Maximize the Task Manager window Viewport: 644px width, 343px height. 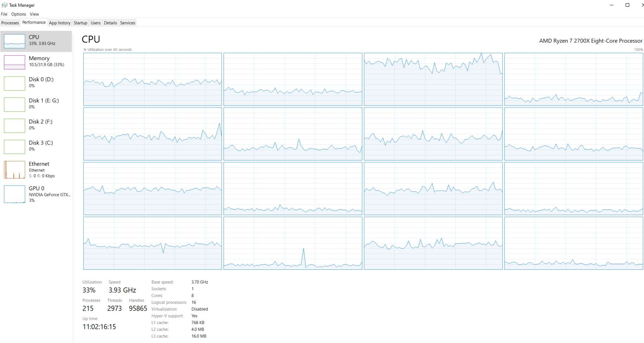coord(627,5)
